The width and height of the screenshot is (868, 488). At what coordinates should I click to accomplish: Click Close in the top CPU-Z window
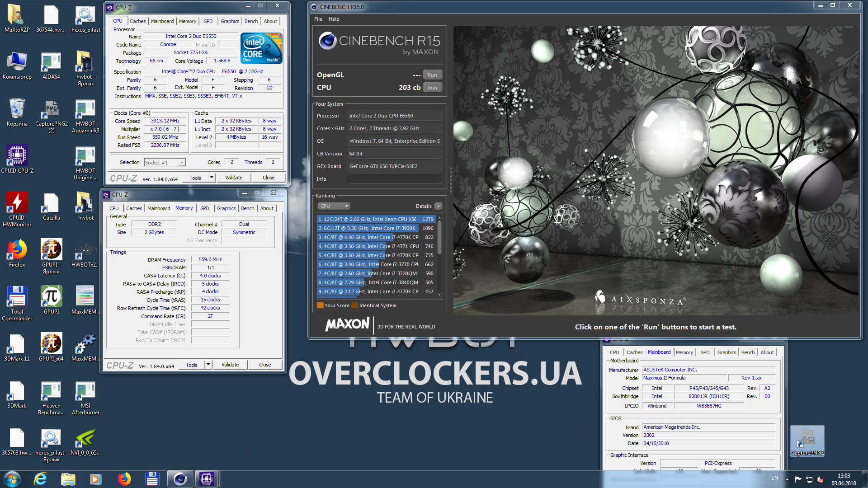[x=269, y=178]
